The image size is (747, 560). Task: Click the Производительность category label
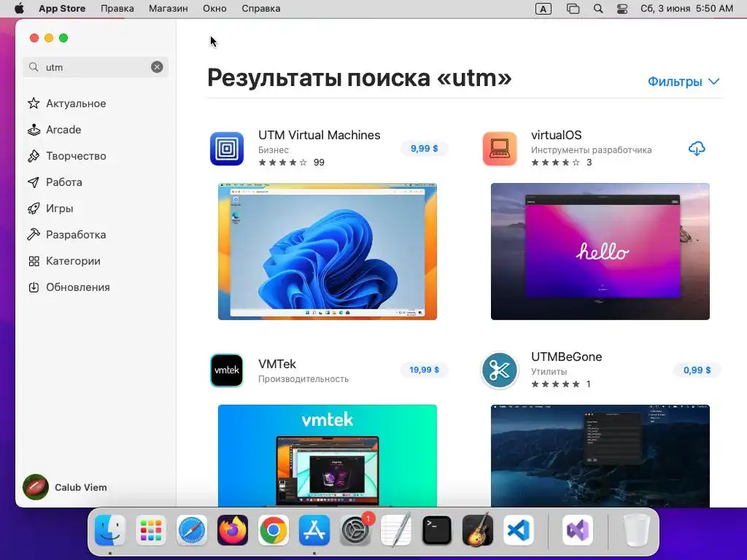(303, 379)
